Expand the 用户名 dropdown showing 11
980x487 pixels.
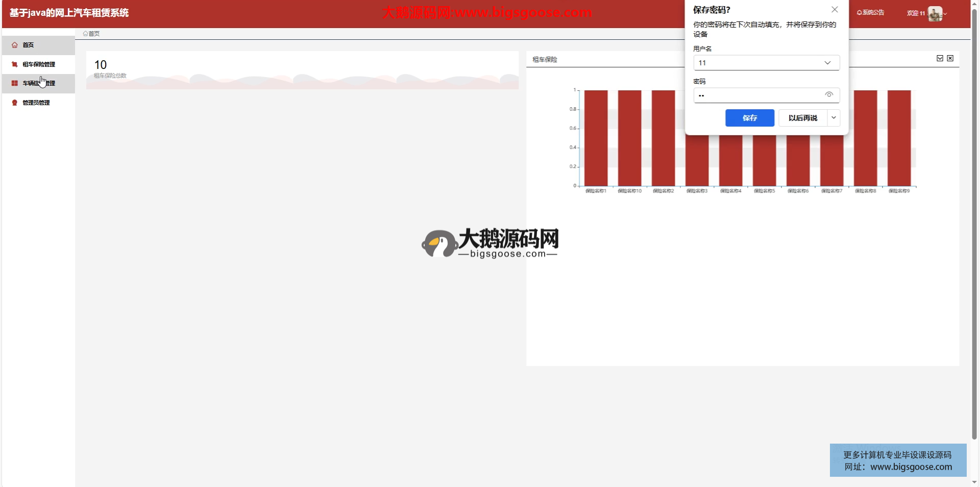[827, 63]
